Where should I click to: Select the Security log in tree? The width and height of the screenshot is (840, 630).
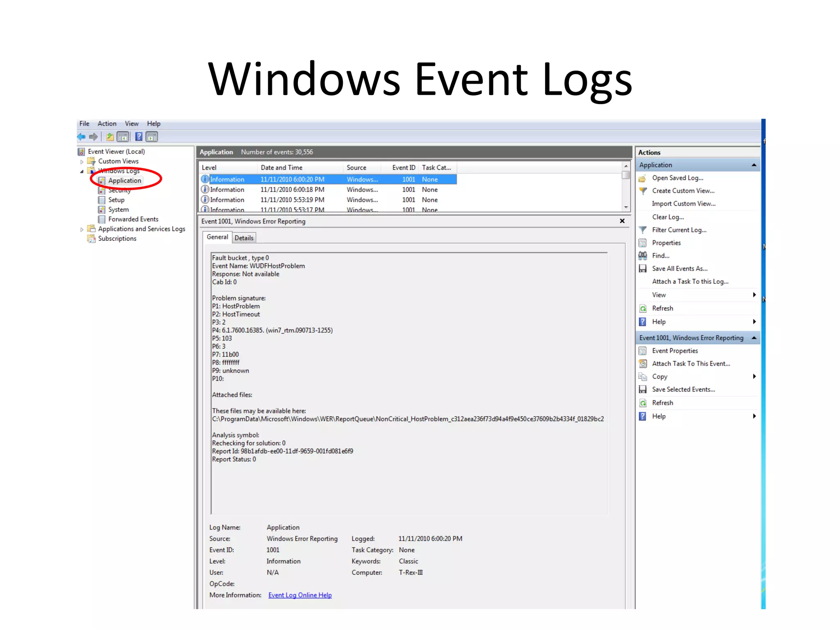coord(119,190)
